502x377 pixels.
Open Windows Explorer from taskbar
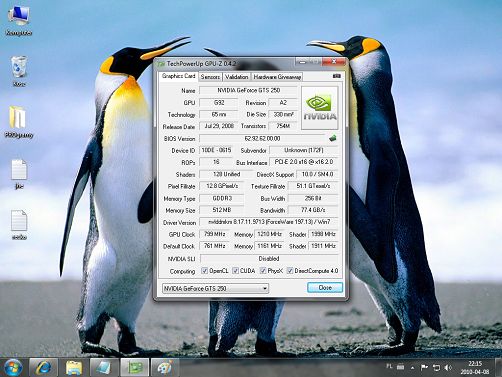(x=74, y=367)
